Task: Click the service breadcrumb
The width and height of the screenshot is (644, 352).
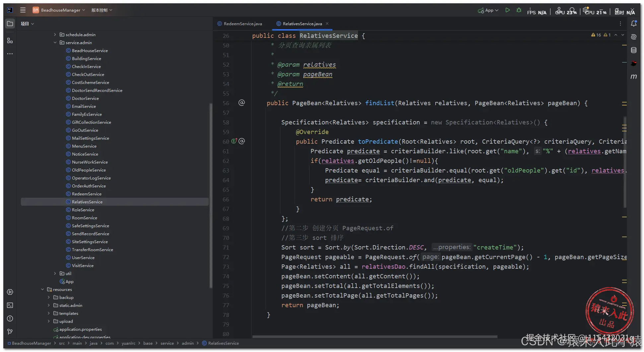Action: 167,343
